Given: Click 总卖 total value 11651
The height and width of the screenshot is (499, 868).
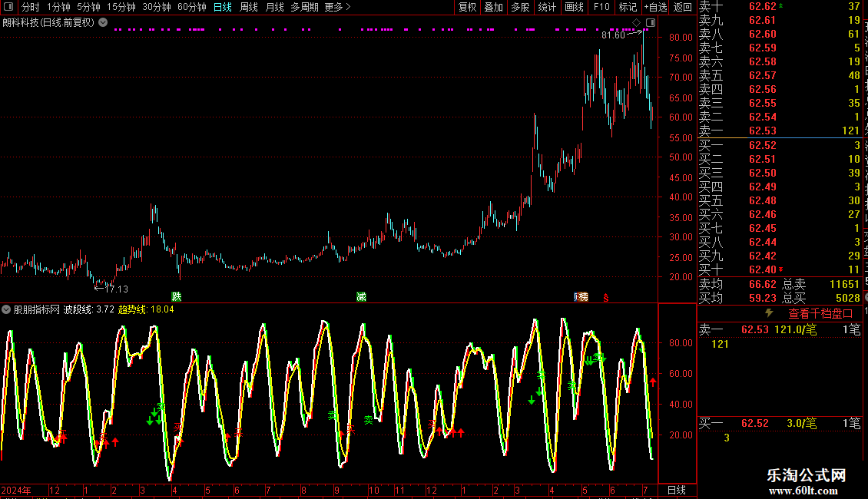Looking at the screenshot, I should click(x=844, y=284).
